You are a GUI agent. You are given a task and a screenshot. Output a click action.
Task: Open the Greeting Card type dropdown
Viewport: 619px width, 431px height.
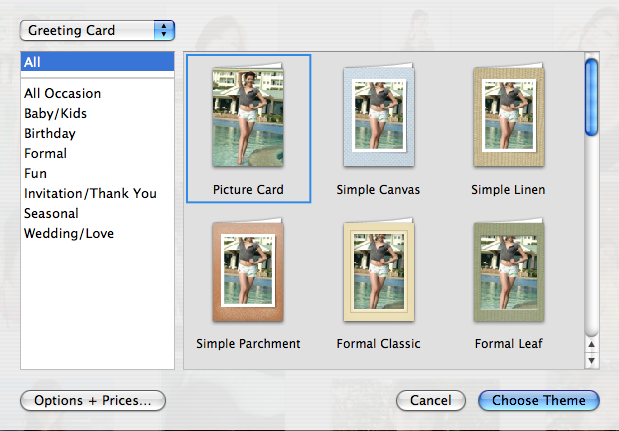97,30
